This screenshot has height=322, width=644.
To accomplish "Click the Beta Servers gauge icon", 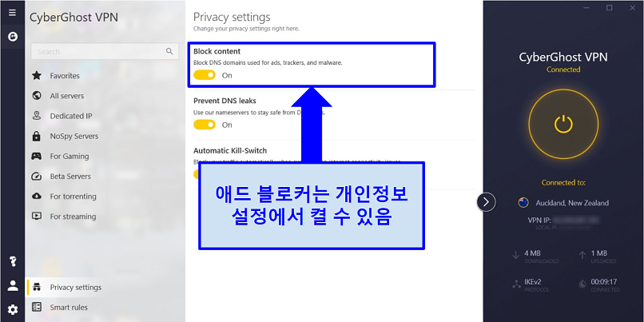I will pos(37,177).
